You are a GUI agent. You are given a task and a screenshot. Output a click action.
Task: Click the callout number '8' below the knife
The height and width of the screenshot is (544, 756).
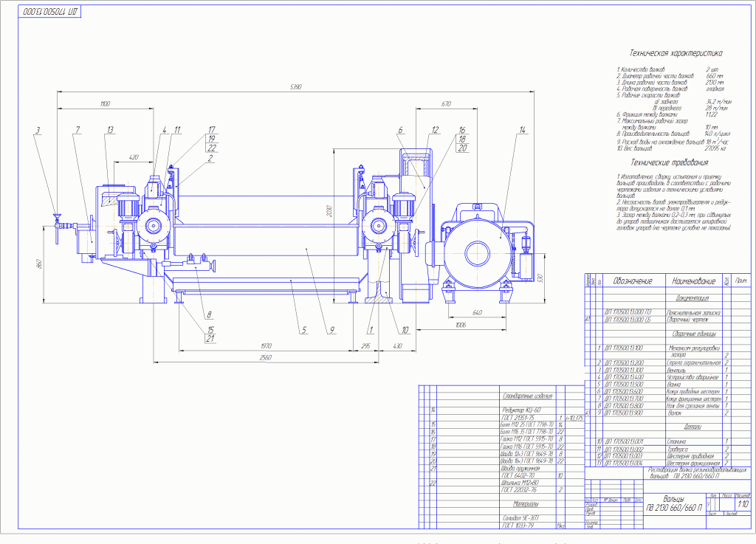[x=209, y=314]
